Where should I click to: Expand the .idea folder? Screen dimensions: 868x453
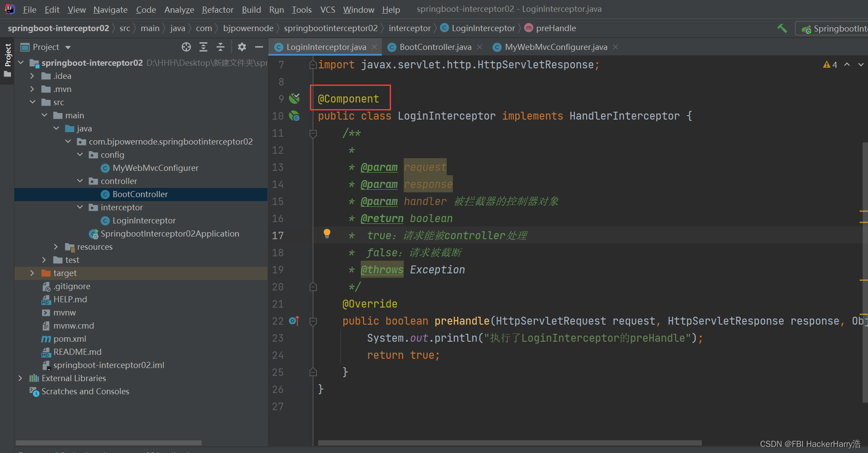tap(32, 76)
